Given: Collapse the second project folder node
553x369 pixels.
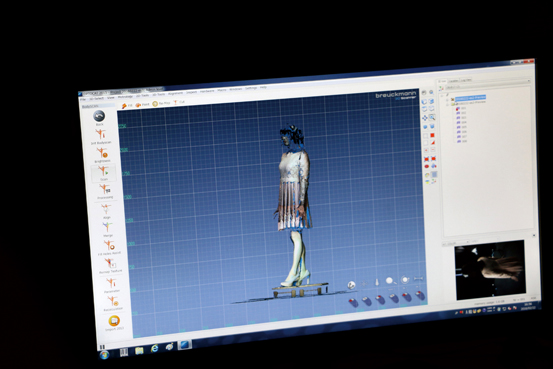Looking at the screenshot, I should click(448, 104).
